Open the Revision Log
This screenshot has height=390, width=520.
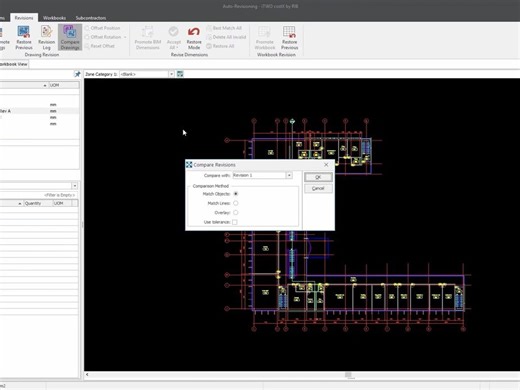click(46, 37)
